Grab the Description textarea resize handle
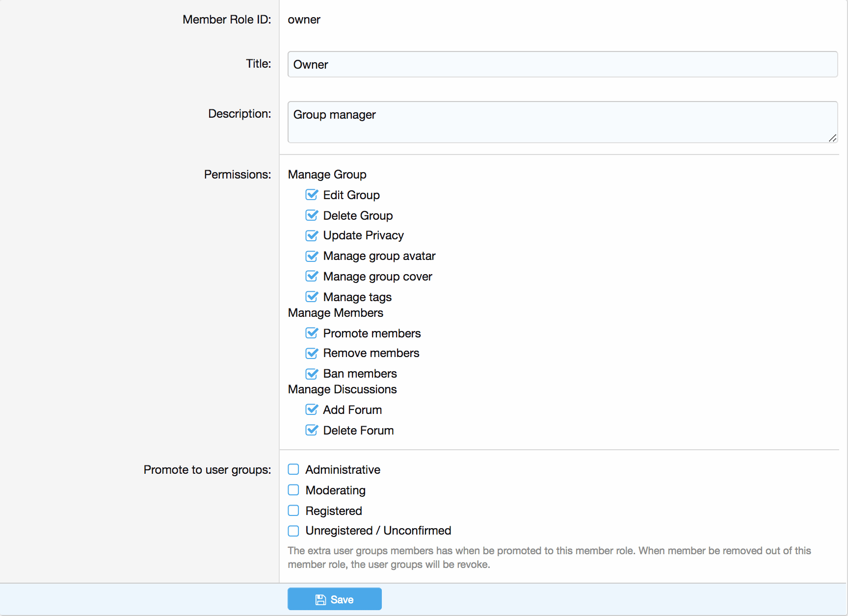The width and height of the screenshot is (848, 616). pyautogui.click(x=832, y=138)
